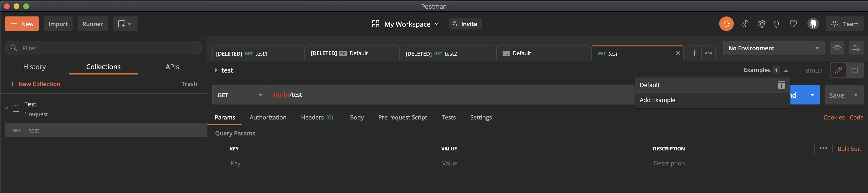The height and width of the screenshot is (193, 868).
Task: Switch to the APIs tab
Action: coord(172,67)
